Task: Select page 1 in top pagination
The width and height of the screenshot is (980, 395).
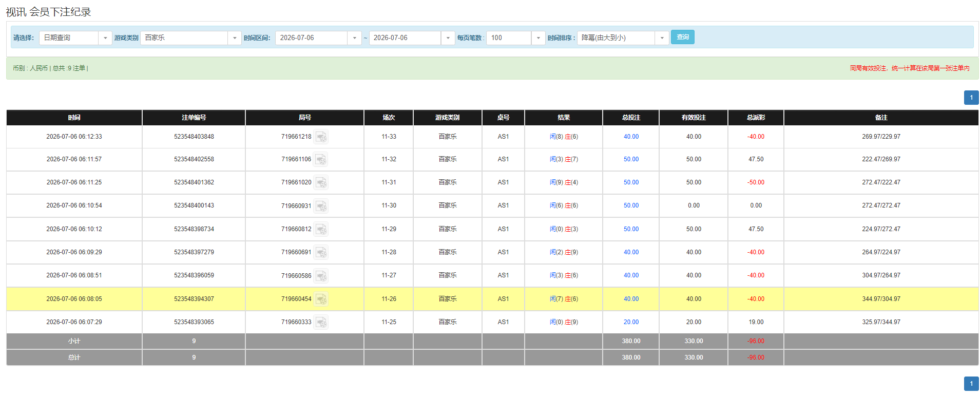Action: (x=971, y=98)
